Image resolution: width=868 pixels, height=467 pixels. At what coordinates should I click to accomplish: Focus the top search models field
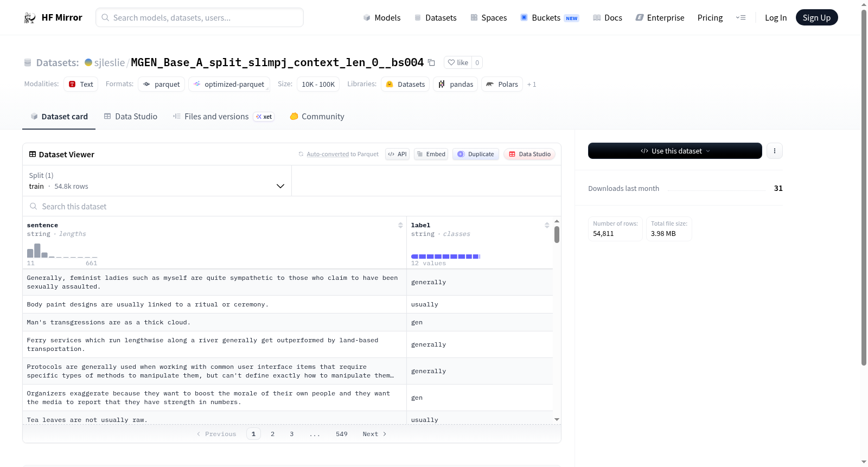tap(200, 17)
